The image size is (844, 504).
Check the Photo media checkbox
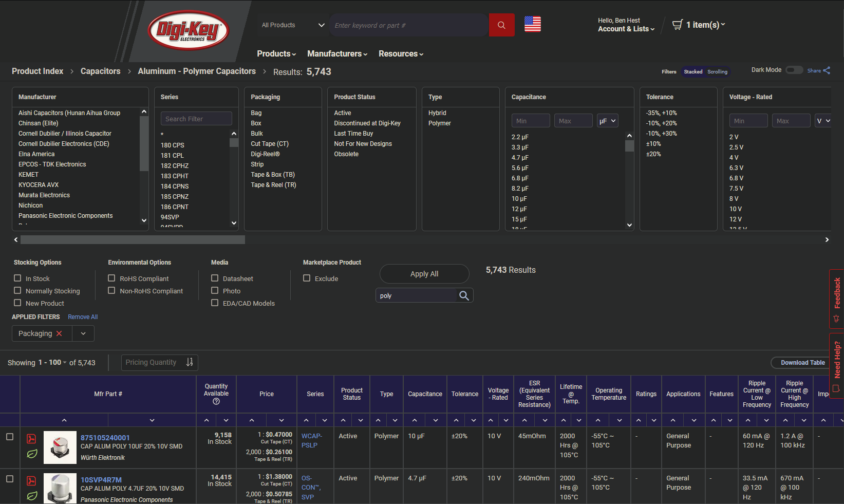point(215,290)
